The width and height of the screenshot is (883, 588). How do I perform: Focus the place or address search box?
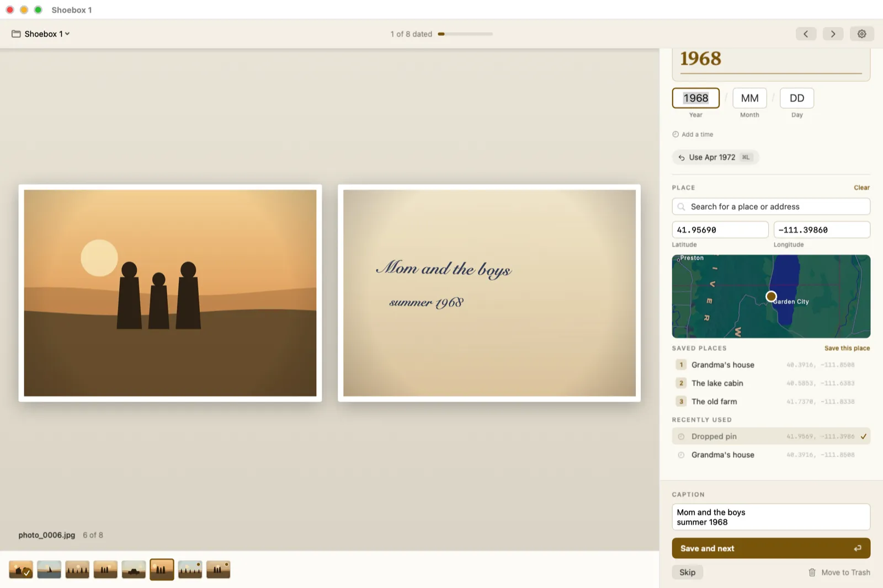pos(771,207)
